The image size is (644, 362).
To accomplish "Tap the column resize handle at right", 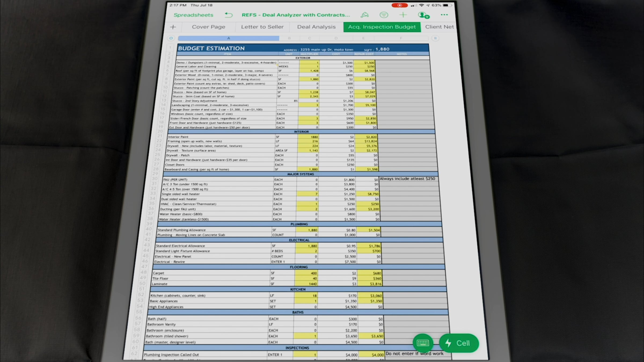I will (x=435, y=38).
